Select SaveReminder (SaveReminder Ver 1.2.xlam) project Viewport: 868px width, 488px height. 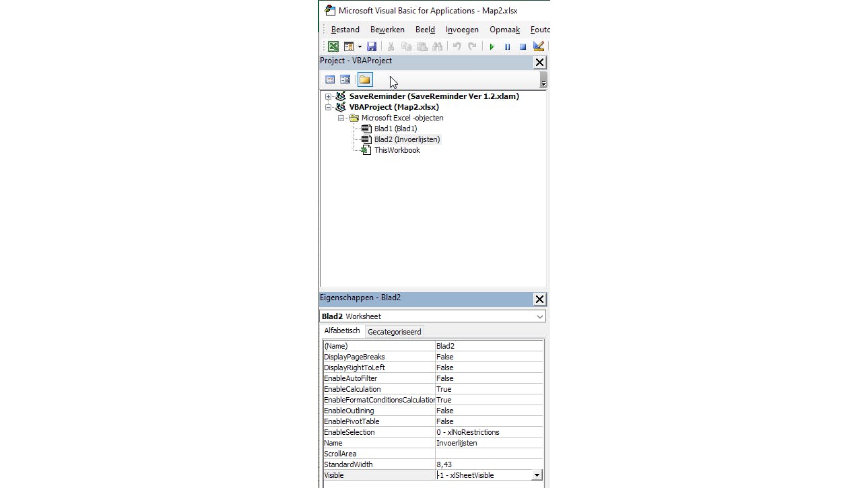pos(434,96)
